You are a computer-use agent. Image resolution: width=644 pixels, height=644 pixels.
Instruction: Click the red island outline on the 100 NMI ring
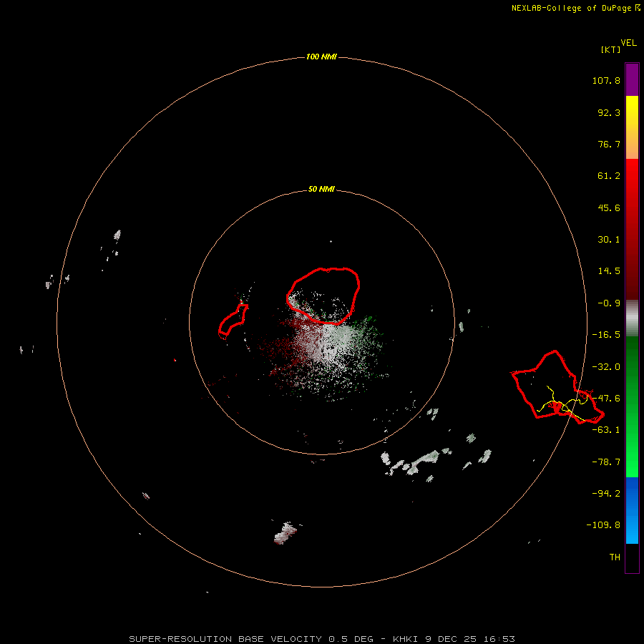click(x=557, y=387)
